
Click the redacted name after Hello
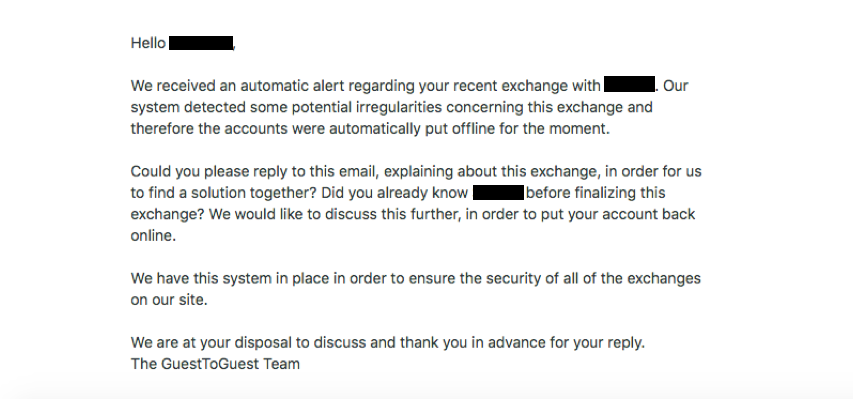[201, 43]
